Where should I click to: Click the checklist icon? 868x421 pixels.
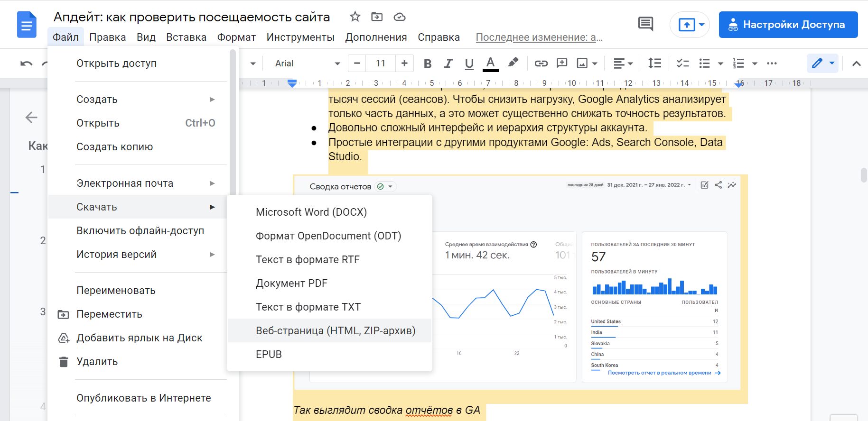tap(682, 63)
